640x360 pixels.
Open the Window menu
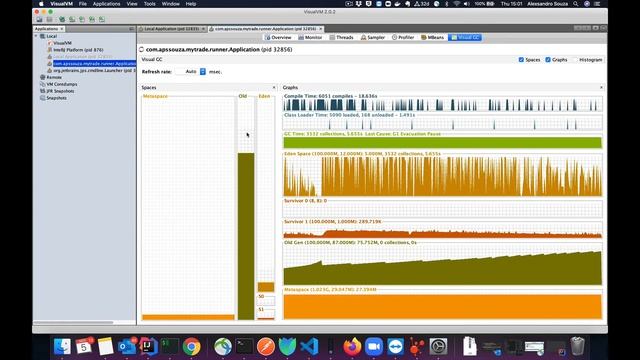coord(171,4)
